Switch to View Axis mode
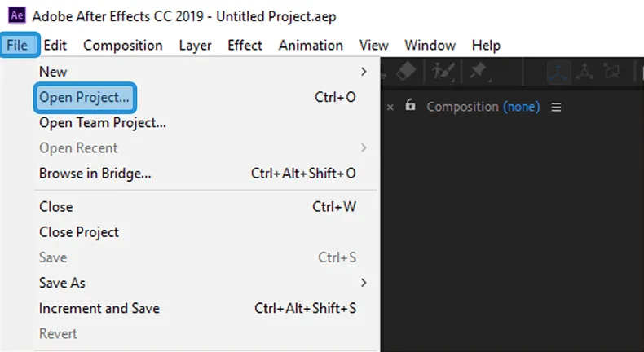644x352 pixels. click(611, 72)
